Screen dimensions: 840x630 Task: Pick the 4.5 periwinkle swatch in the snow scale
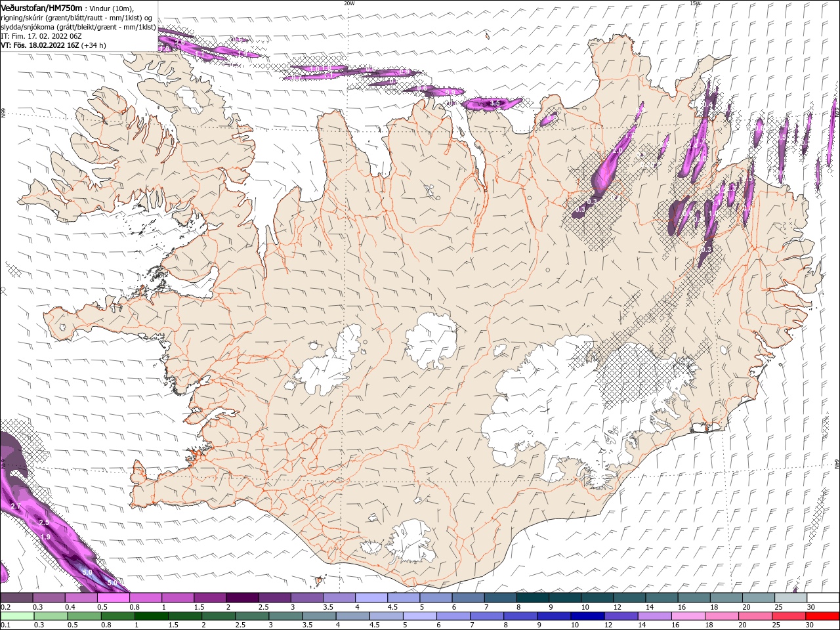[x=403, y=598]
